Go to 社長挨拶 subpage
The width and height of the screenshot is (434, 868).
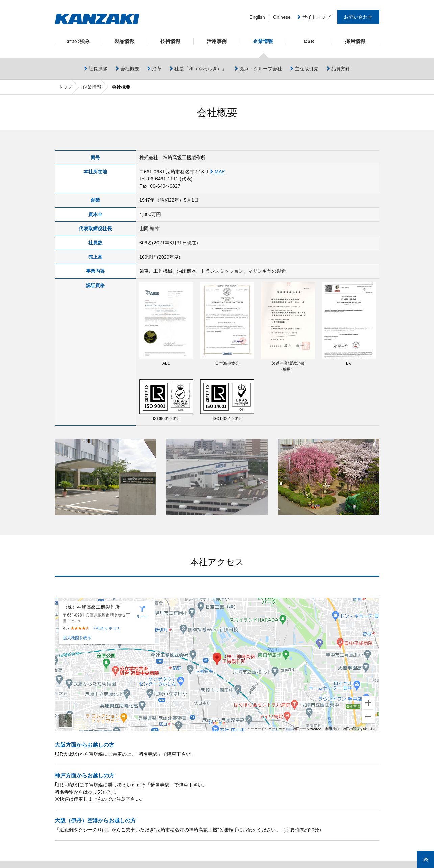click(96, 69)
